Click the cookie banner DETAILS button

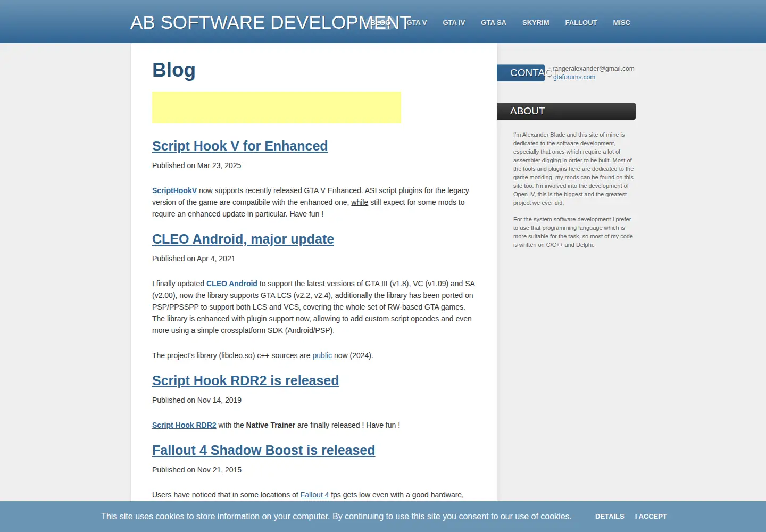pos(610,517)
